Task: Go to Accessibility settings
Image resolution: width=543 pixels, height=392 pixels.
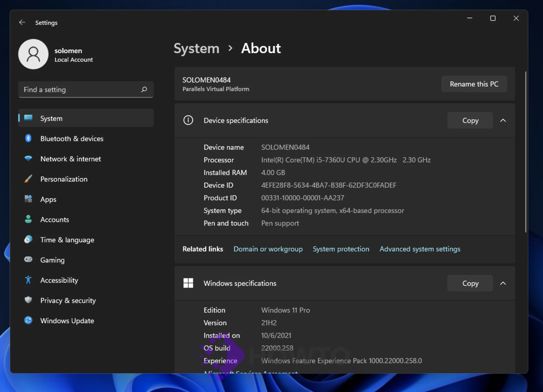Action: point(86,280)
